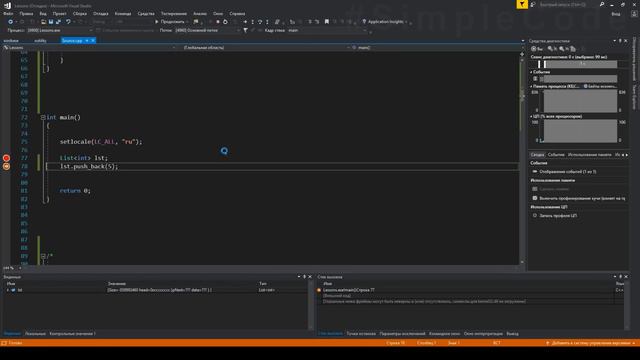Open the Проект menu
The height and width of the screenshot is (360, 640).
pyautogui.click(x=60, y=13)
